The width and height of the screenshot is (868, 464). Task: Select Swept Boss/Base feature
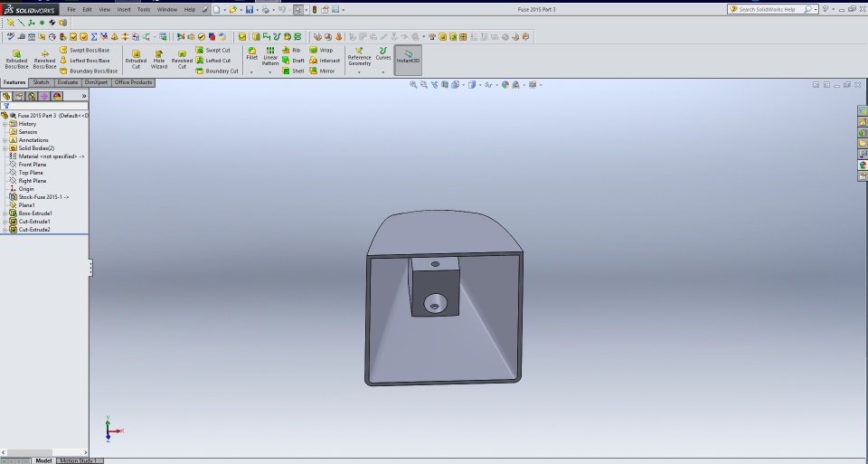pyautogui.click(x=84, y=50)
